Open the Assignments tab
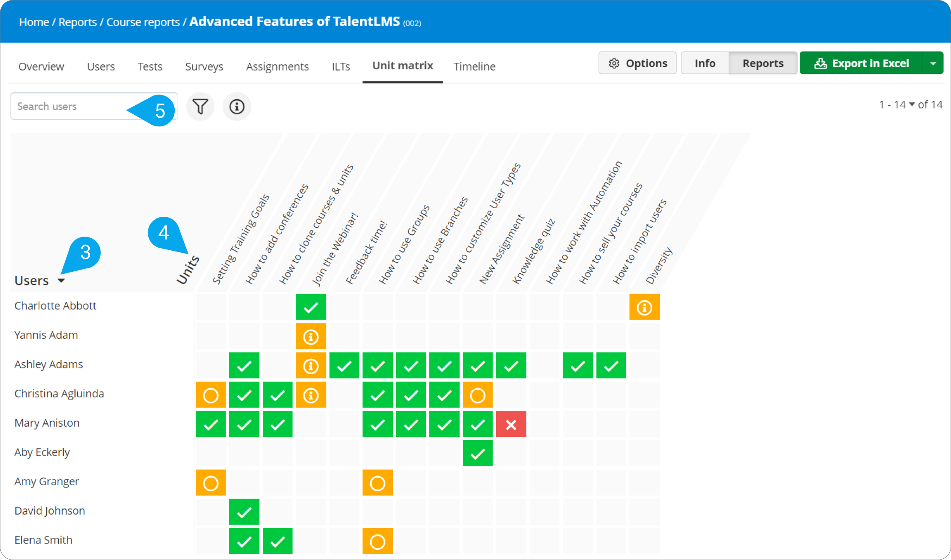The image size is (951, 560). click(277, 66)
